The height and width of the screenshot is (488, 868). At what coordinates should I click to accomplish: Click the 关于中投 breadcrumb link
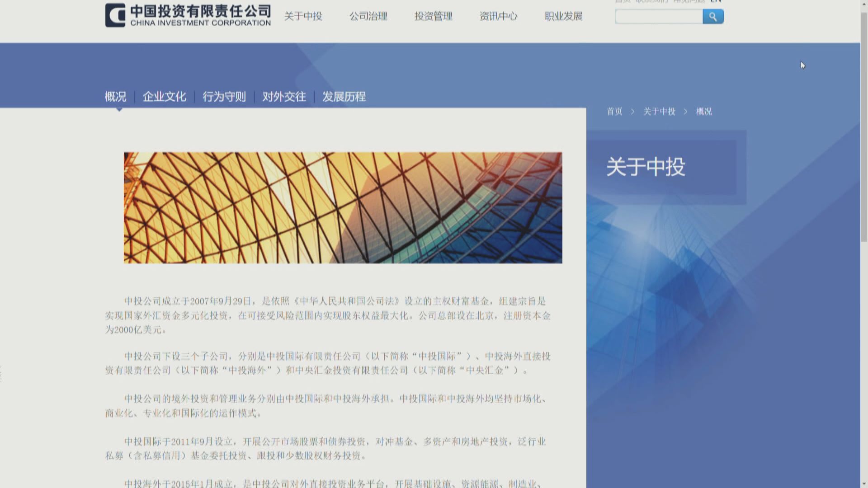click(659, 112)
